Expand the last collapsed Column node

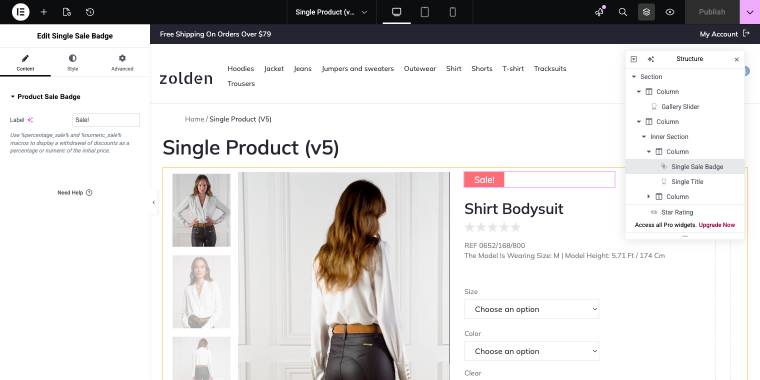(x=649, y=197)
